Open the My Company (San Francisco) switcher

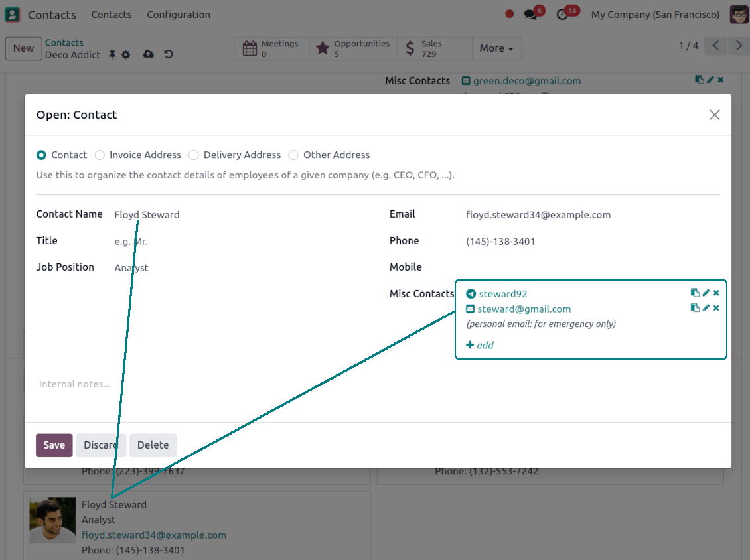pos(654,15)
